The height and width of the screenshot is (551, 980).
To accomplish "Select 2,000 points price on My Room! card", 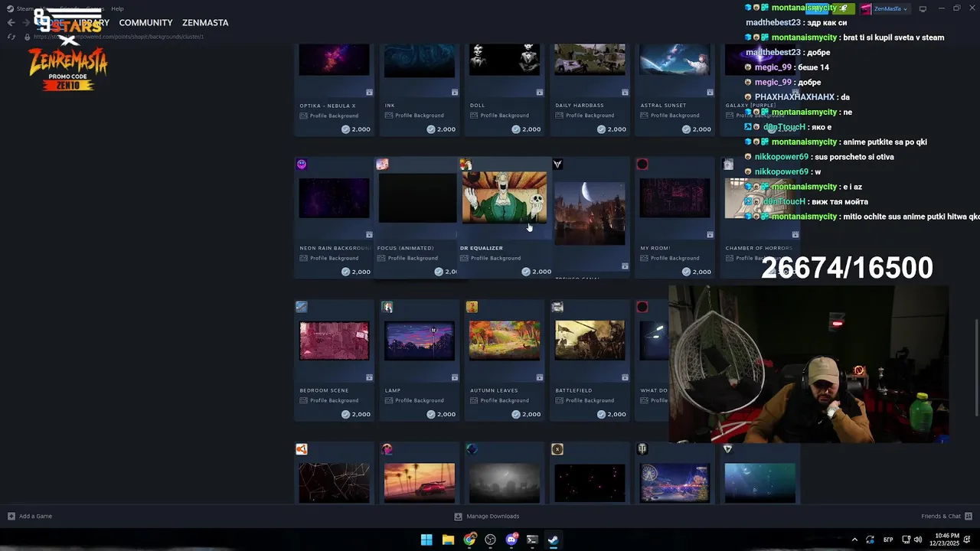I will tap(696, 272).
